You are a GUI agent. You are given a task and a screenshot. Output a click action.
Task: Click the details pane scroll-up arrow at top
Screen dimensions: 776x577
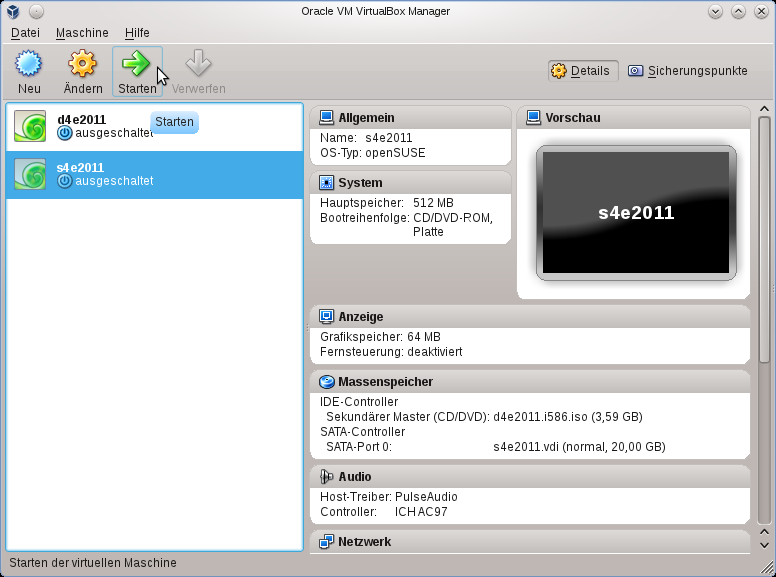764,109
